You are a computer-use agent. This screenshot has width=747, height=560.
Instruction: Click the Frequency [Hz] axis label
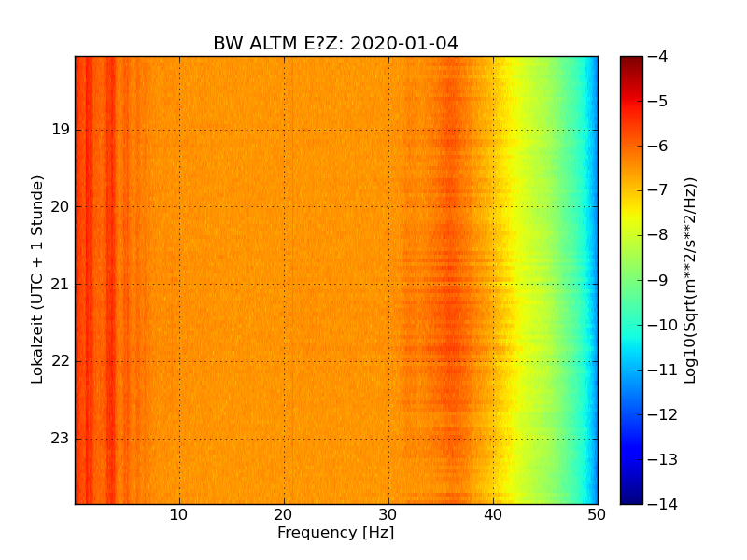[336, 532]
